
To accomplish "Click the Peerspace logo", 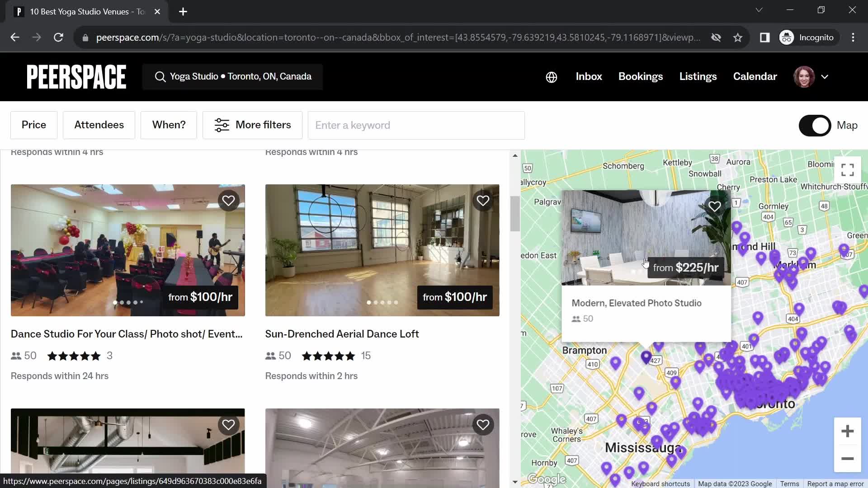I will pos(76,77).
